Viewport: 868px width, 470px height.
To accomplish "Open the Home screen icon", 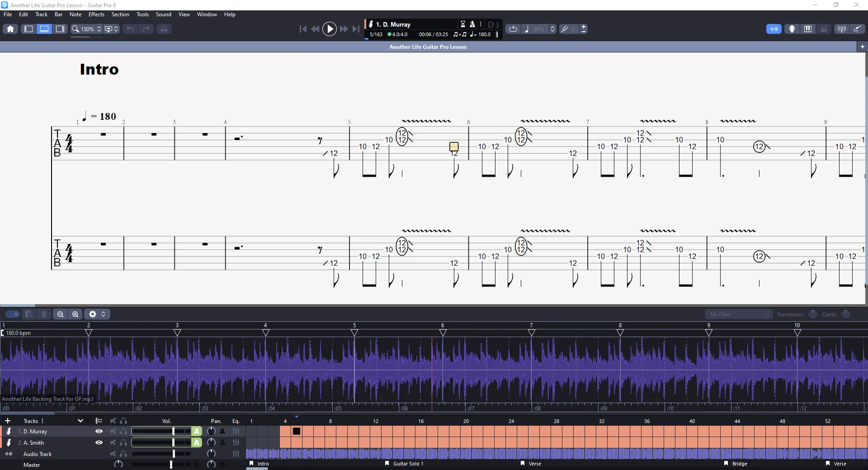I will pos(10,29).
